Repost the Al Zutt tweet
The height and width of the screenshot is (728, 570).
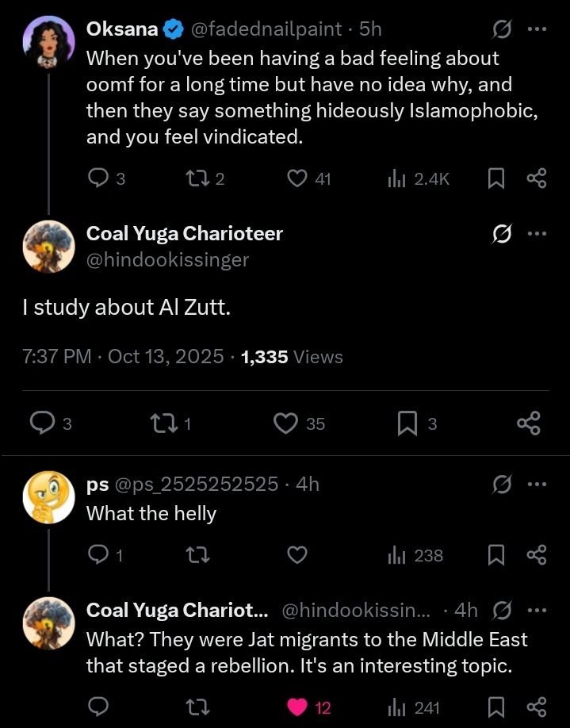point(163,424)
